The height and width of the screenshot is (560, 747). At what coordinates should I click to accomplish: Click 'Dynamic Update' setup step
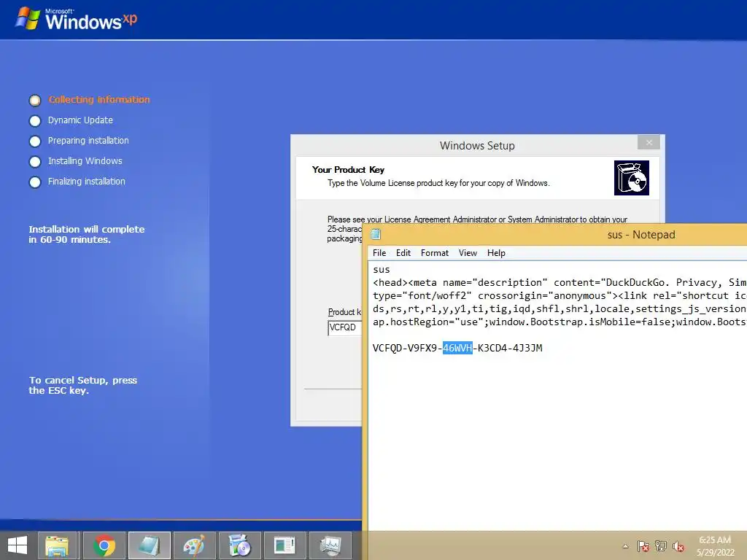tap(80, 120)
